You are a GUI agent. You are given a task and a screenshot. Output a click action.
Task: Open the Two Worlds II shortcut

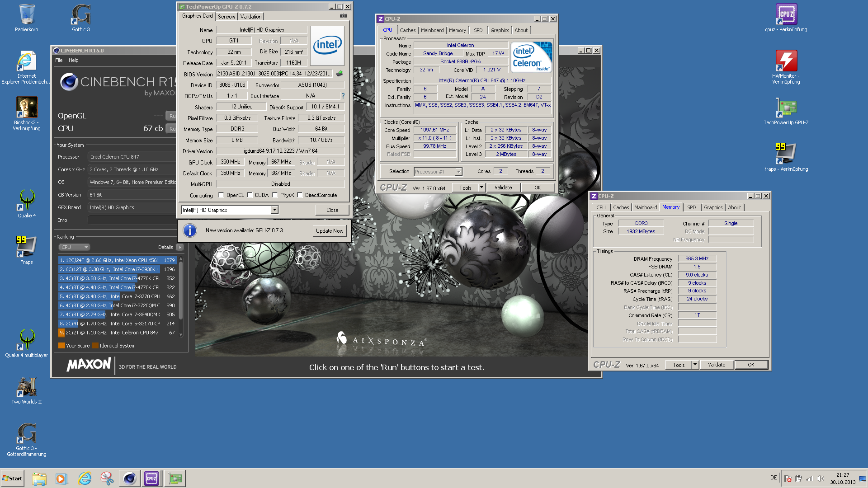click(x=27, y=390)
